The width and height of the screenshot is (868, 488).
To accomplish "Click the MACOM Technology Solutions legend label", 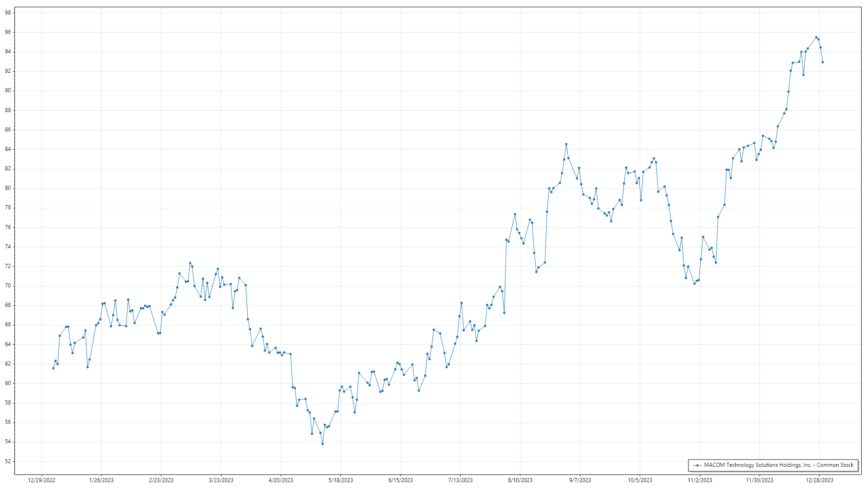I will click(778, 465).
